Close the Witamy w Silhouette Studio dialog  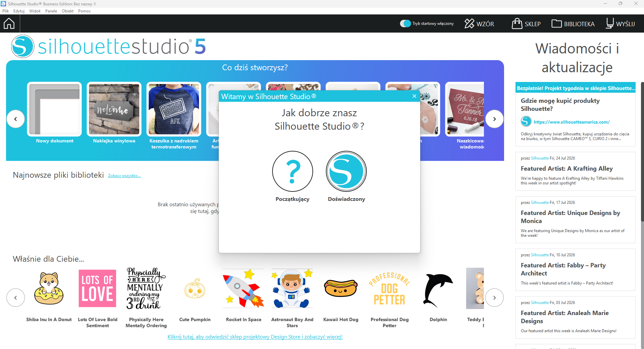click(x=414, y=96)
